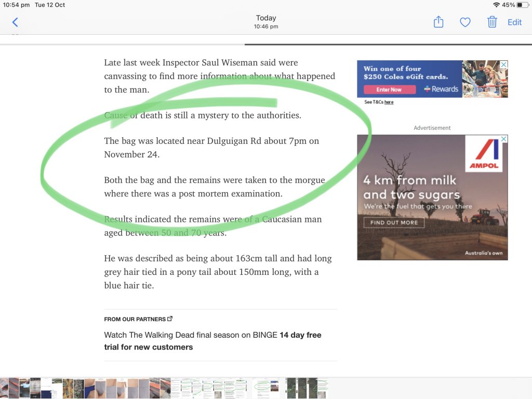Select the first thumbnail in the filmstrip
The image size is (532, 399).
(4, 388)
